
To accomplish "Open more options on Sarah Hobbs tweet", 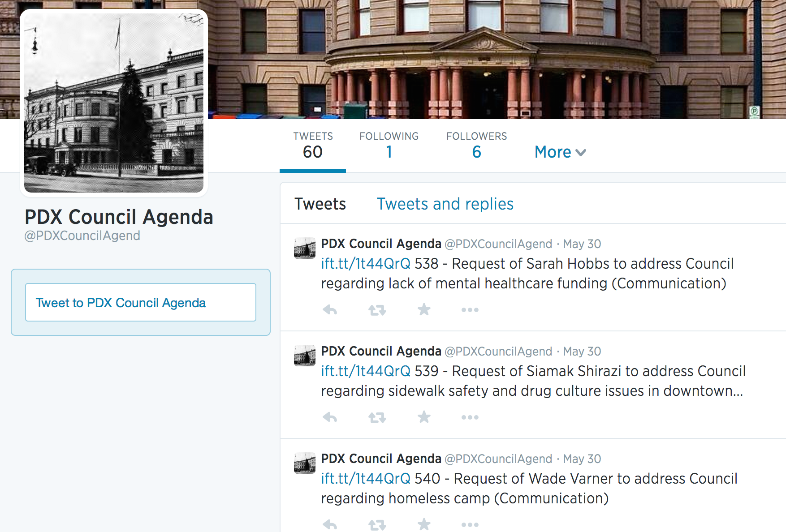I will click(x=470, y=310).
